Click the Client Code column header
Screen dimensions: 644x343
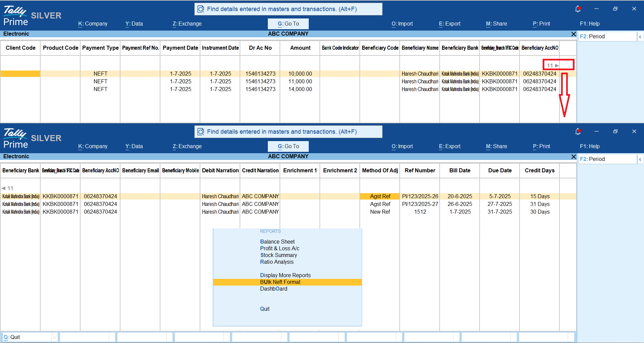(20, 48)
